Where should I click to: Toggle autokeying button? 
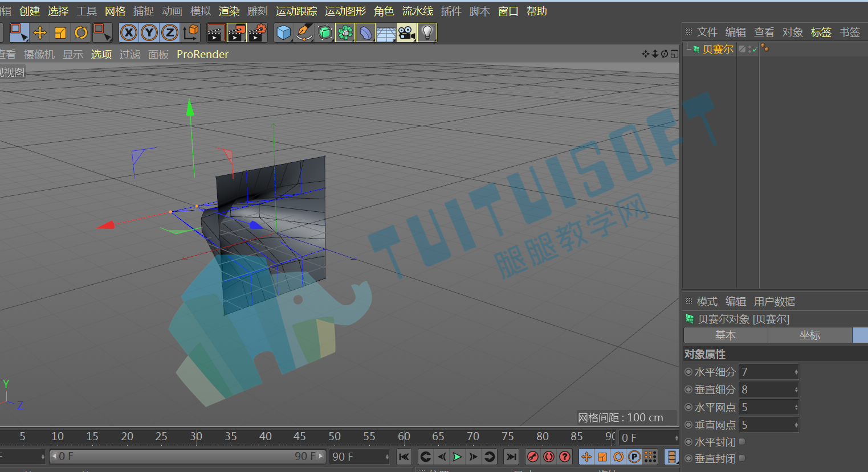[548, 457]
